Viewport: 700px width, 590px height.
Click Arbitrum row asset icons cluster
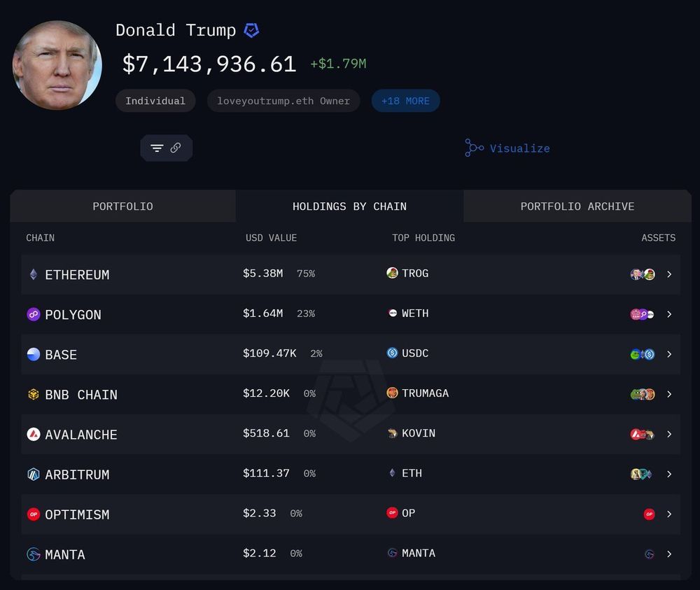(641, 474)
